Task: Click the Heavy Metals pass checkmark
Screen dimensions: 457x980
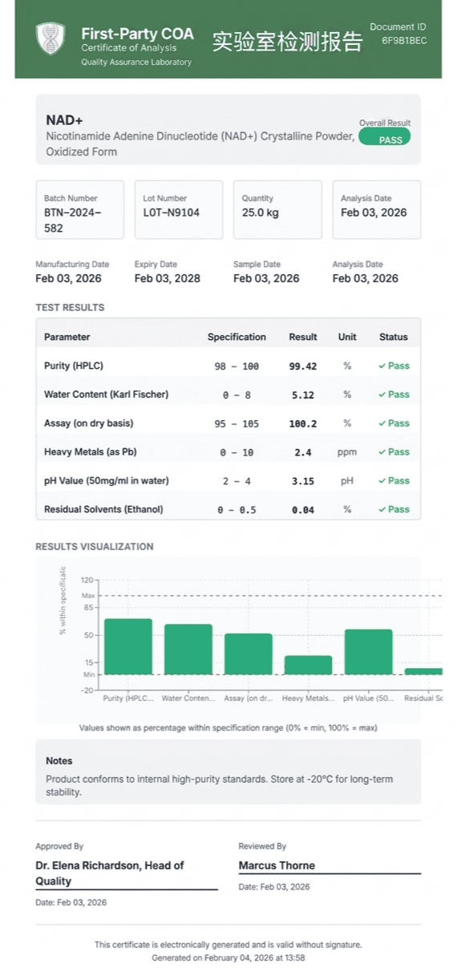Action: point(382,452)
